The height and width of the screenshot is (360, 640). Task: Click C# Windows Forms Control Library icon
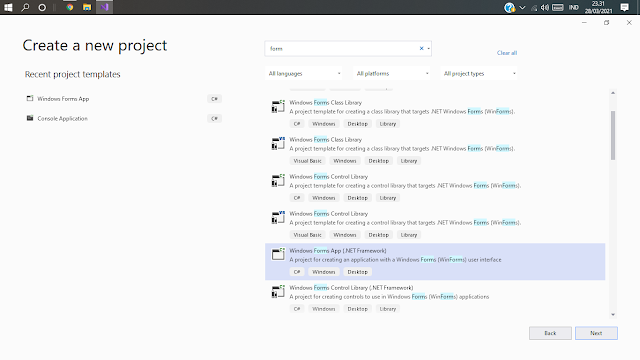point(278,180)
